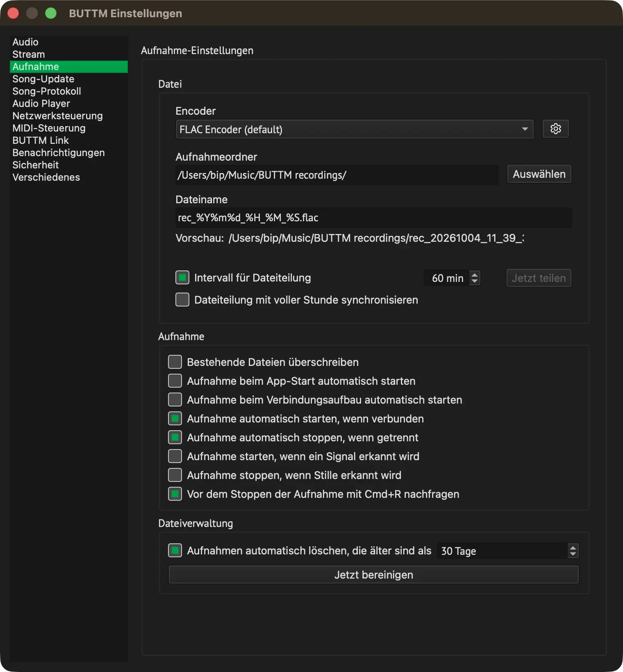This screenshot has height=672, width=623.
Task: Click the Dateiname input field
Action: tap(373, 218)
